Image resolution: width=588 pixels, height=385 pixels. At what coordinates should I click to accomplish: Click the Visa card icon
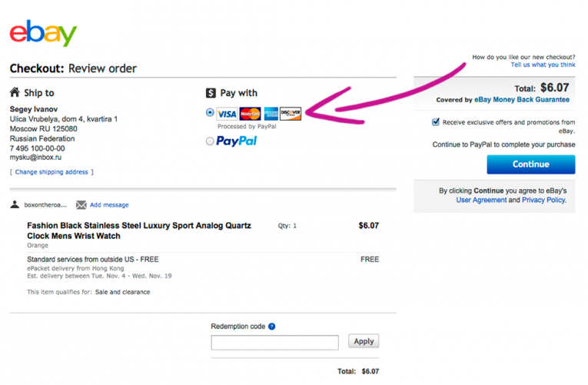pos(227,114)
